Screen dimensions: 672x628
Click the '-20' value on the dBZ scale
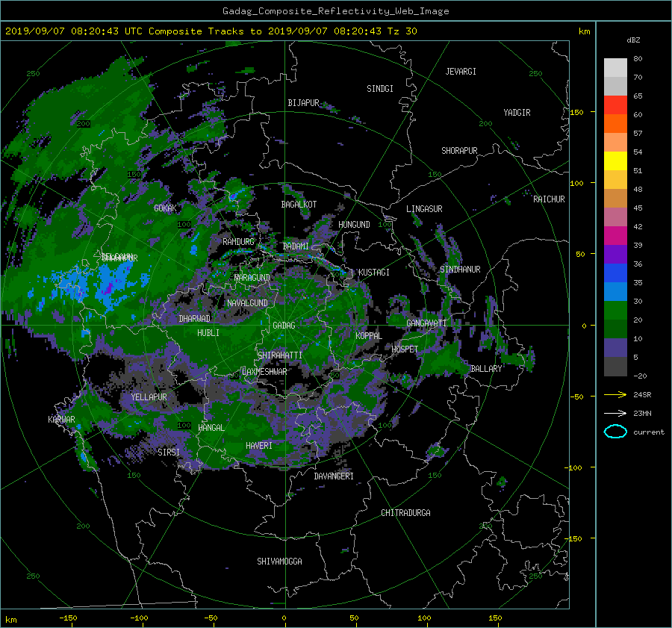(x=640, y=376)
